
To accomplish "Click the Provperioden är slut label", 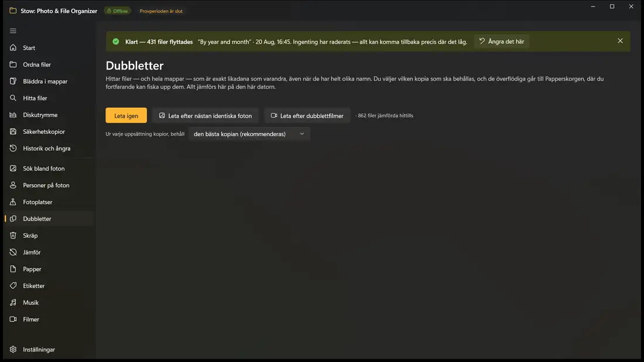I will [x=161, y=11].
